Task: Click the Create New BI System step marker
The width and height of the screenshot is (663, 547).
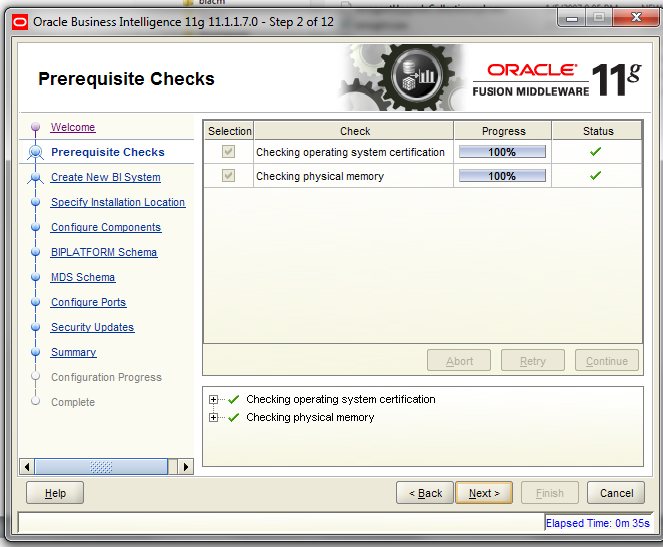Action: [x=36, y=178]
